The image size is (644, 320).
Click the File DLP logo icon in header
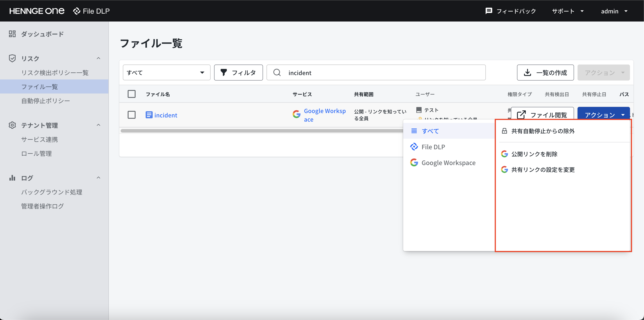tap(77, 11)
